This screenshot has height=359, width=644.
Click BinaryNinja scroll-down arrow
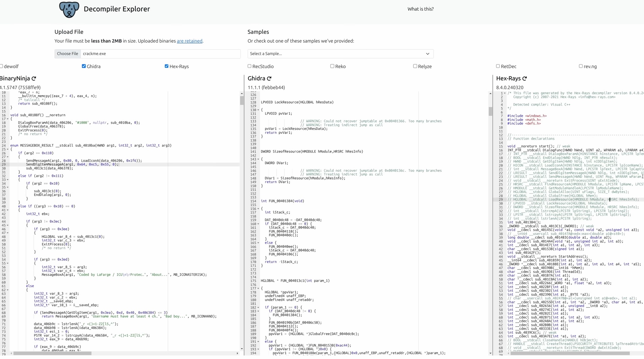pyautogui.click(x=242, y=349)
